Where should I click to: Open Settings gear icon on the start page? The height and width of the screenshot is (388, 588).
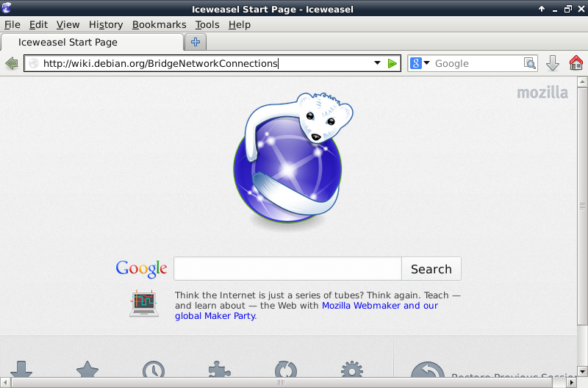[352, 370]
